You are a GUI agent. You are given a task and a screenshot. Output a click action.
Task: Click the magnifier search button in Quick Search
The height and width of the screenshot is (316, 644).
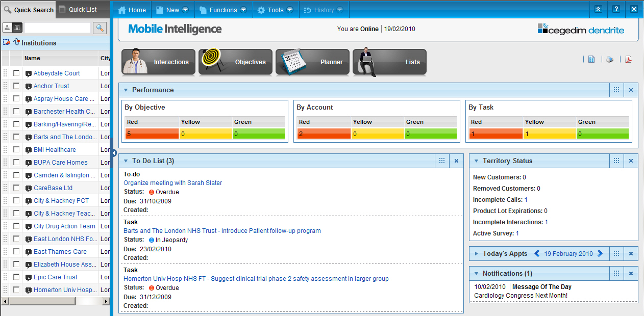point(100,28)
